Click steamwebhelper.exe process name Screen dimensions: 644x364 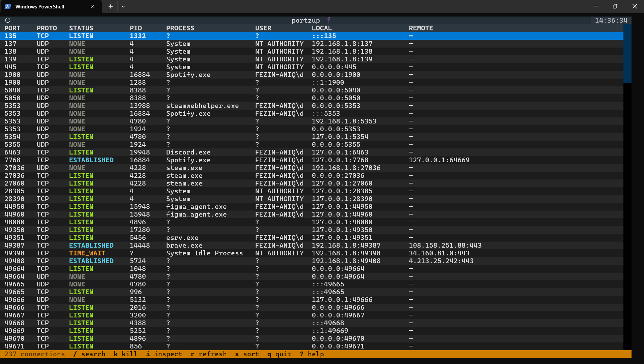(202, 106)
